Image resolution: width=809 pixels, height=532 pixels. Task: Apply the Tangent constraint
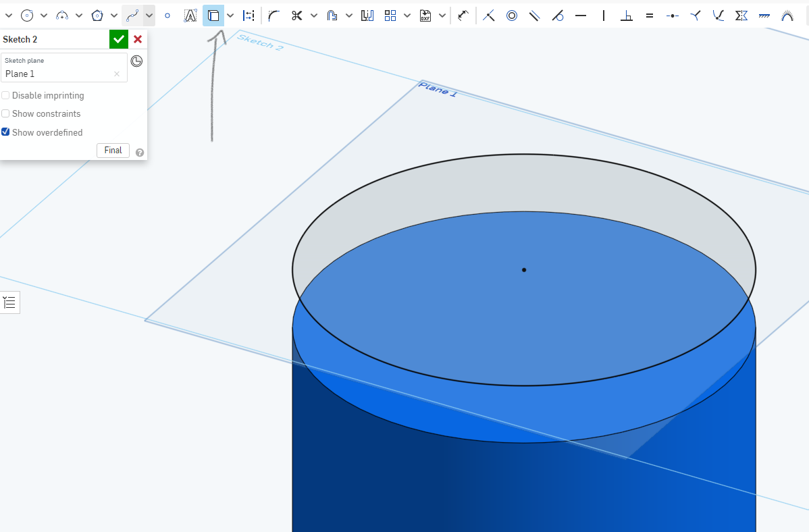[558, 16]
